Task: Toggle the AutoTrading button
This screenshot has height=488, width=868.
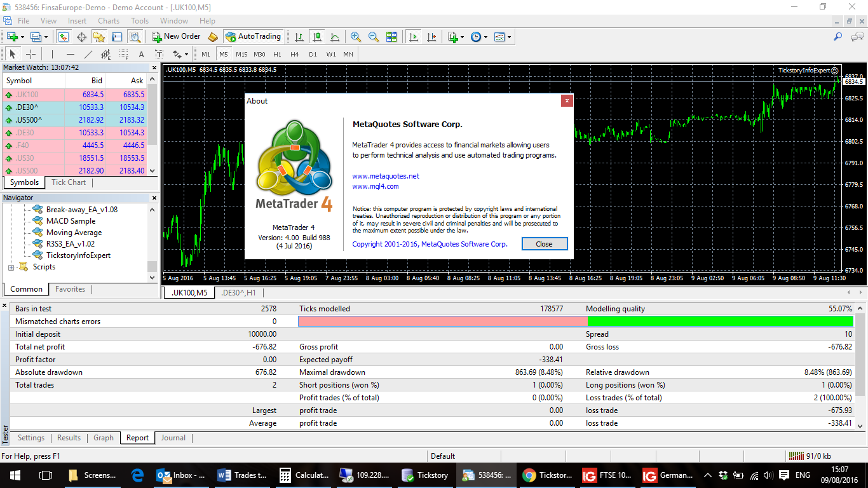Action: point(253,37)
